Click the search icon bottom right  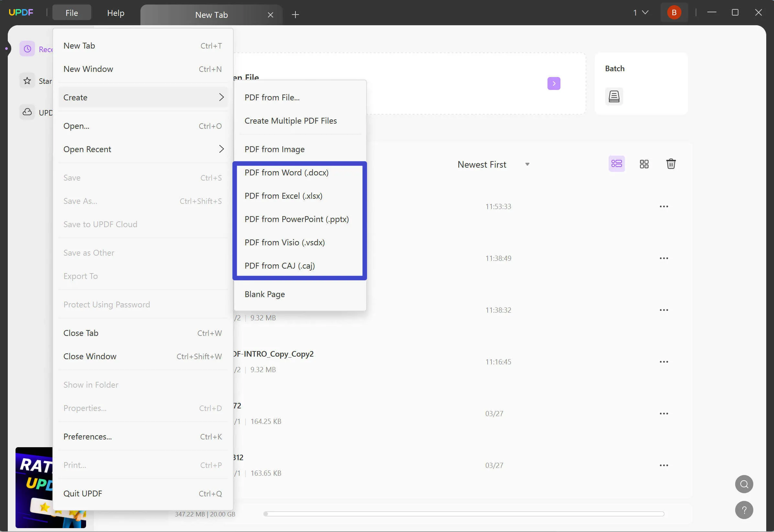pyautogui.click(x=744, y=484)
